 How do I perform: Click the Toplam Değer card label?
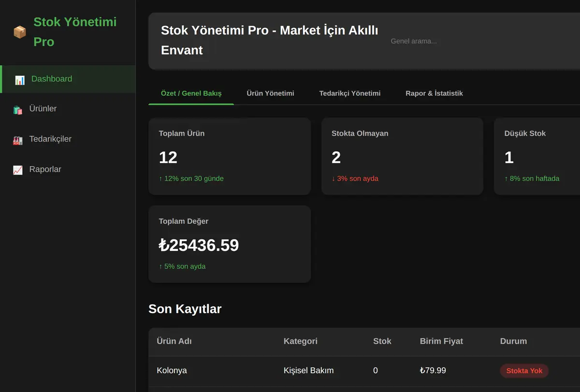point(184,221)
